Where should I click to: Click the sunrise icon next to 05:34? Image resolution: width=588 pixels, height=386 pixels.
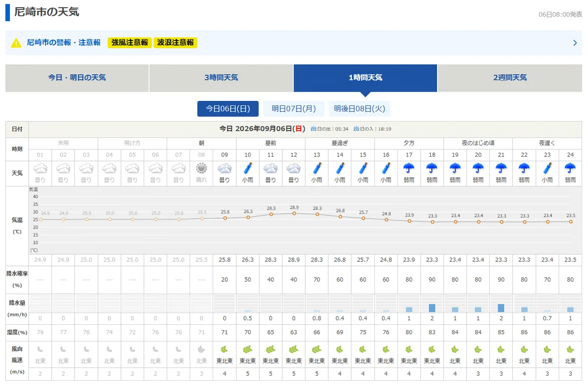pos(314,129)
